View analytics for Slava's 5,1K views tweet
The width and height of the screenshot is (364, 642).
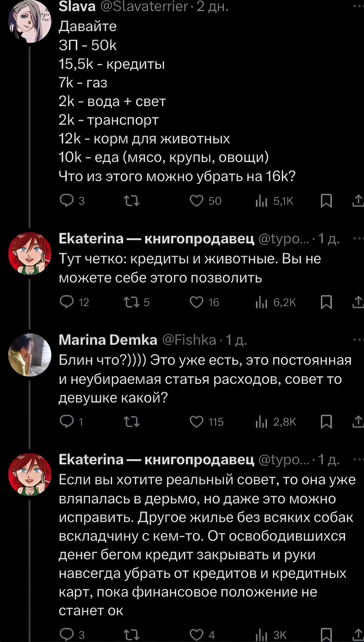261,201
